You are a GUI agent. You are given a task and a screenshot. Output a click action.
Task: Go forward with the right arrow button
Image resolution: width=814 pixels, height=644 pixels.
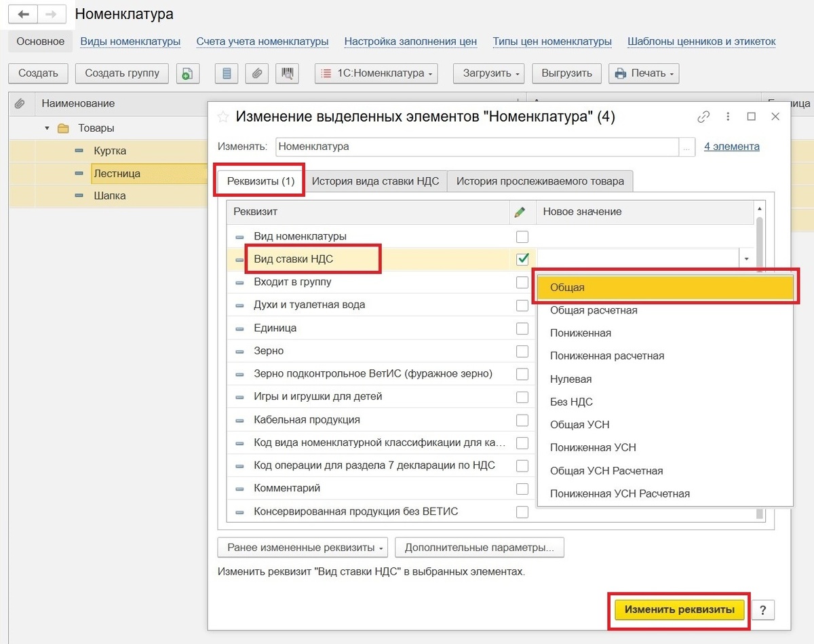tap(52, 14)
